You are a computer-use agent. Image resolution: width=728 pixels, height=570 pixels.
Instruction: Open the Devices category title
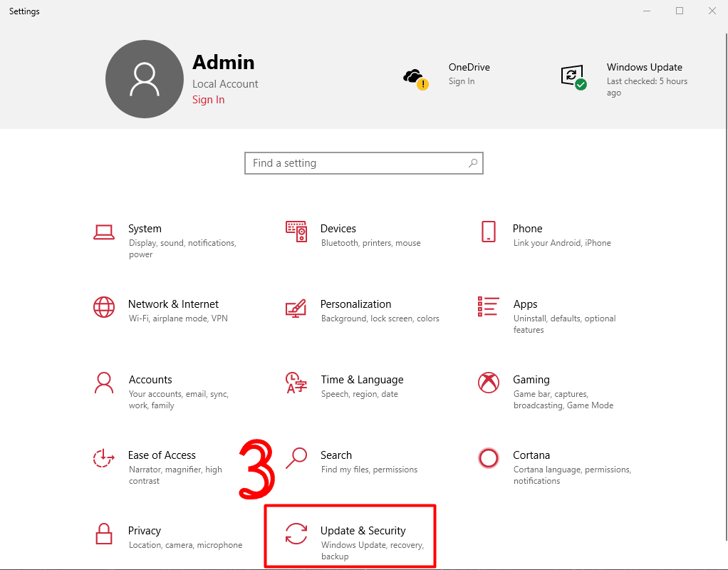338,229
